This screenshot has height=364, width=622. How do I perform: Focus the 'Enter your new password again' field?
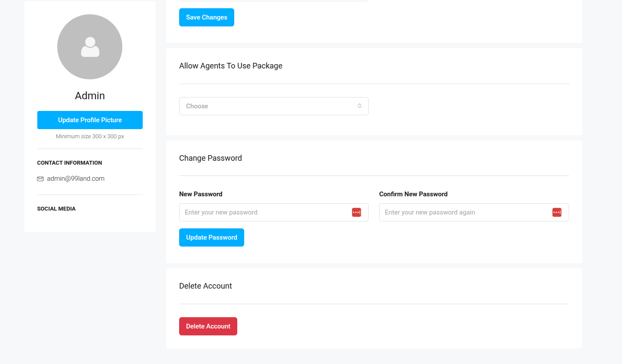tap(464, 212)
